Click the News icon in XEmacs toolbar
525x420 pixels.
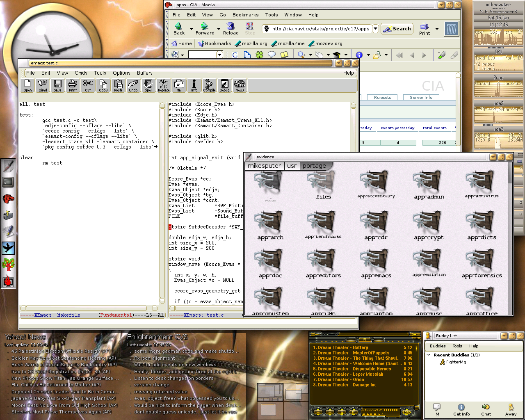click(x=240, y=85)
